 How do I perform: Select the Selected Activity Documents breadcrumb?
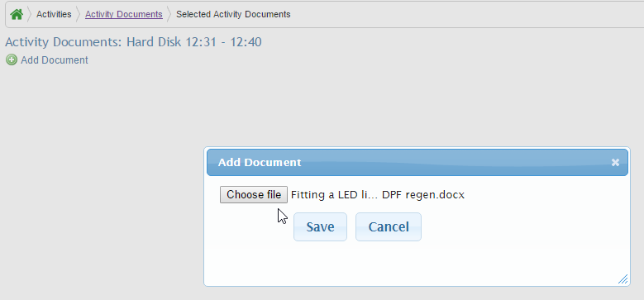(233, 14)
